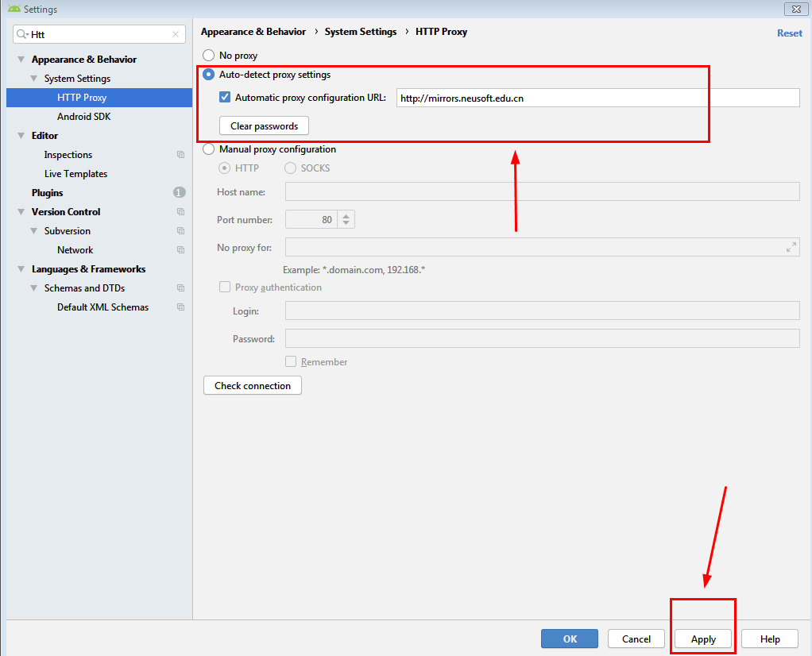The width and height of the screenshot is (812, 656).
Task: Clear the search query using the X icon
Action: tap(175, 34)
